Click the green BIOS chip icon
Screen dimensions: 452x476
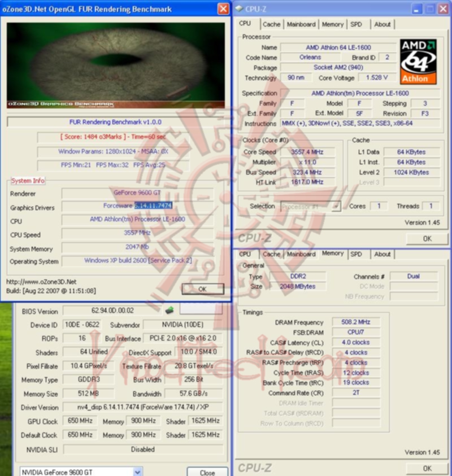(169, 310)
